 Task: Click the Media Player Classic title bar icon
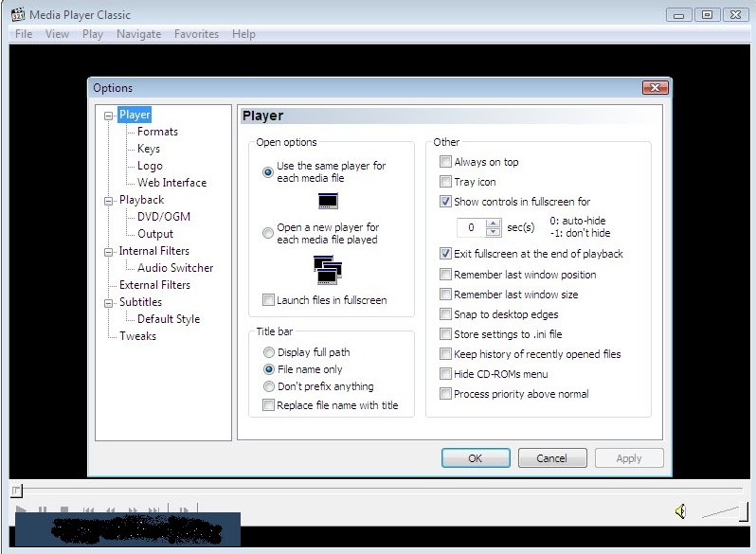tap(18, 14)
